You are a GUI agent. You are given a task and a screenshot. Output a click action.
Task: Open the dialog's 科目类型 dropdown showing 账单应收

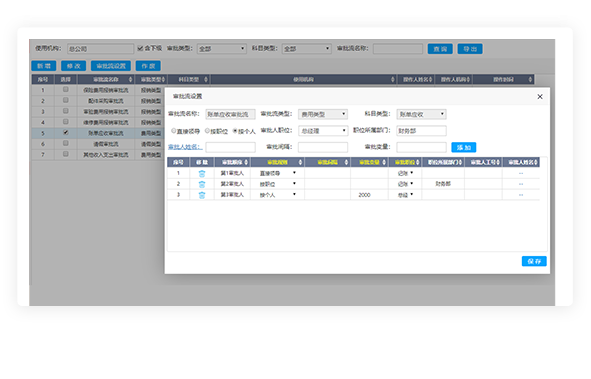coord(421,114)
